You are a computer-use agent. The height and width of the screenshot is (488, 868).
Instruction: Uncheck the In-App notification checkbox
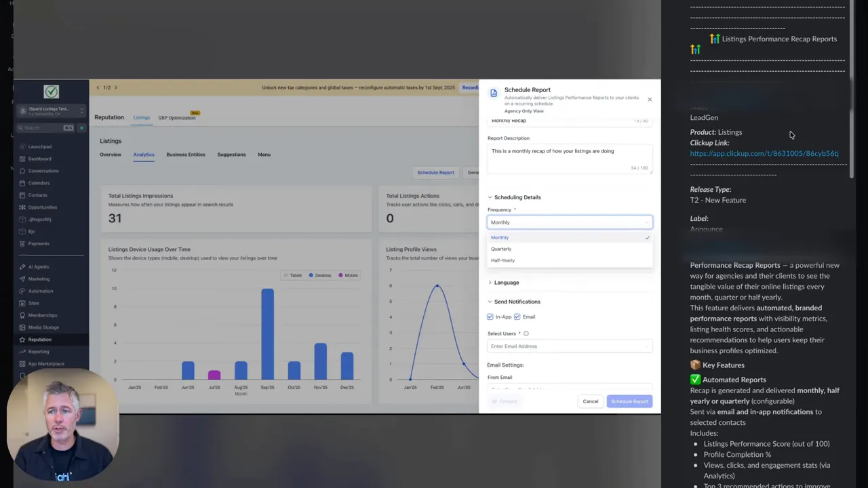click(490, 317)
